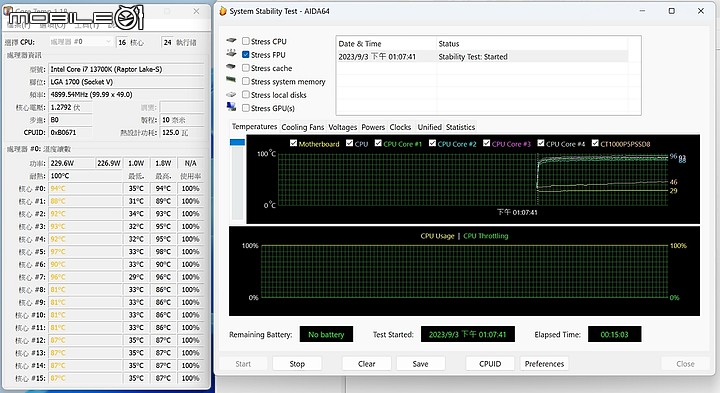Screen dimensions: 720x393
Task: Click the Clear button
Action: 366,364
